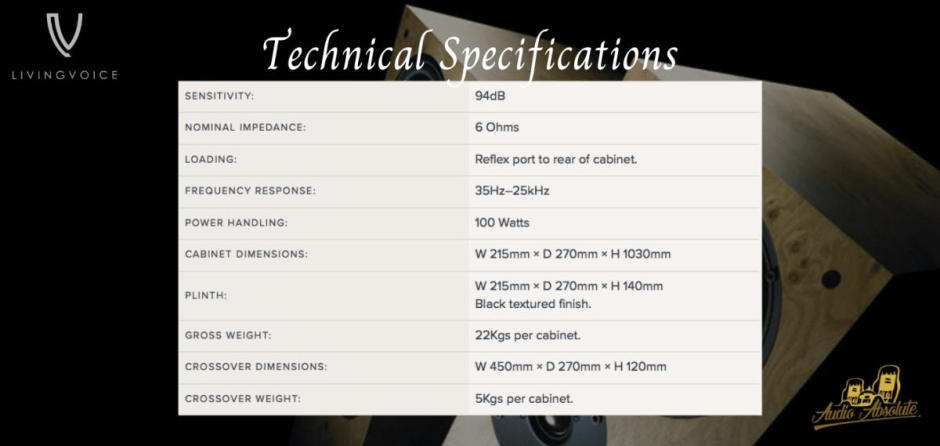
Task: Click the Plinth row label
Action: click(x=206, y=295)
